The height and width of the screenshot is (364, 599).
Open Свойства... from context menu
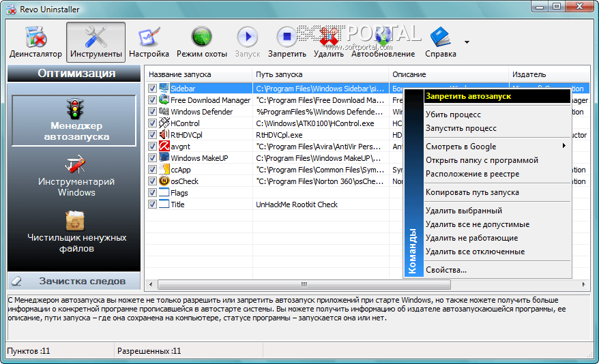click(x=497, y=270)
